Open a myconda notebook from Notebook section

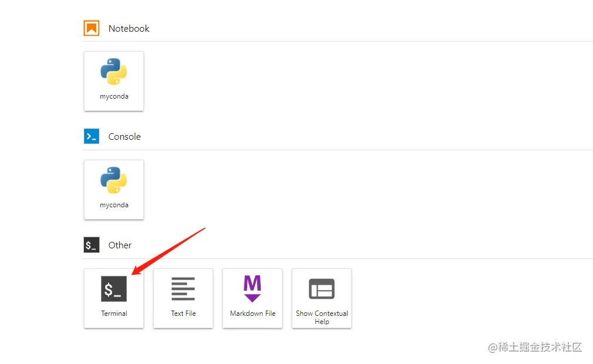[x=114, y=81]
